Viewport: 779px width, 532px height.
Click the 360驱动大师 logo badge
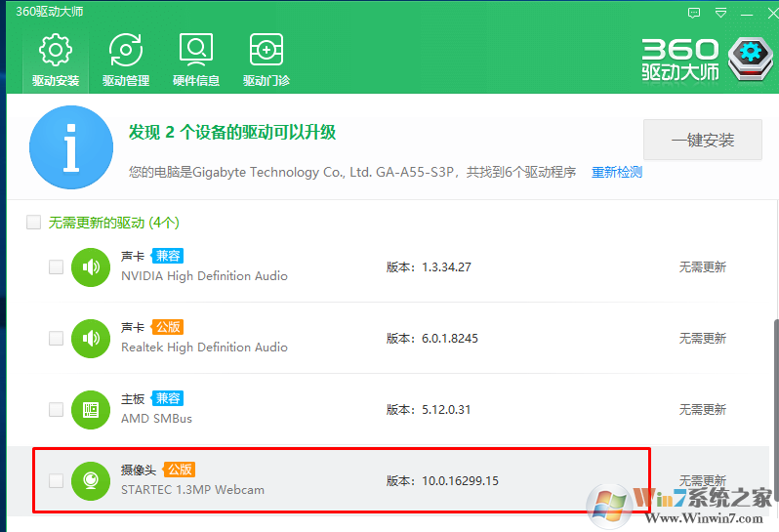tap(751, 59)
